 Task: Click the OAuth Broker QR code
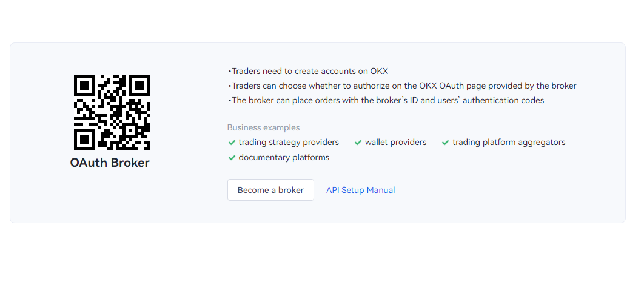pyautogui.click(x=112, y=112)
